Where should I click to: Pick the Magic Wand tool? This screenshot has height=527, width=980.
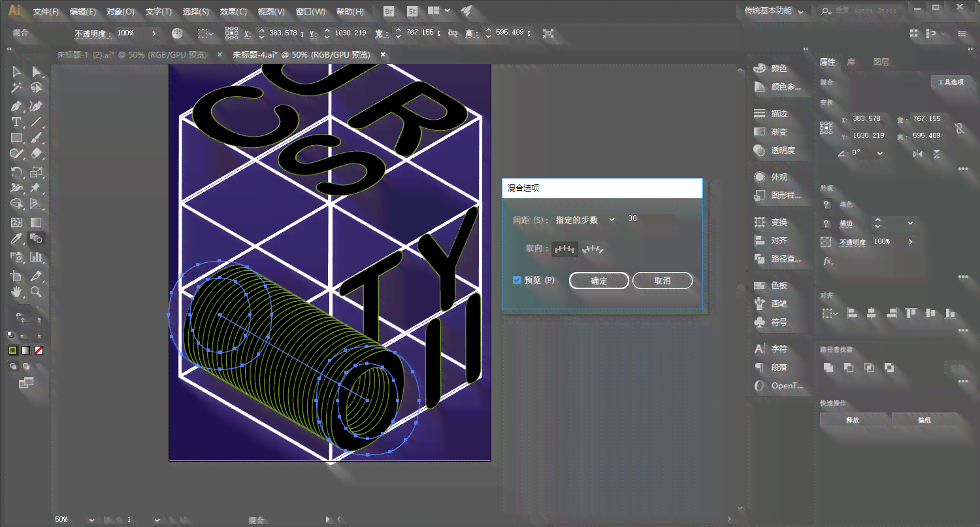(17, 88)
